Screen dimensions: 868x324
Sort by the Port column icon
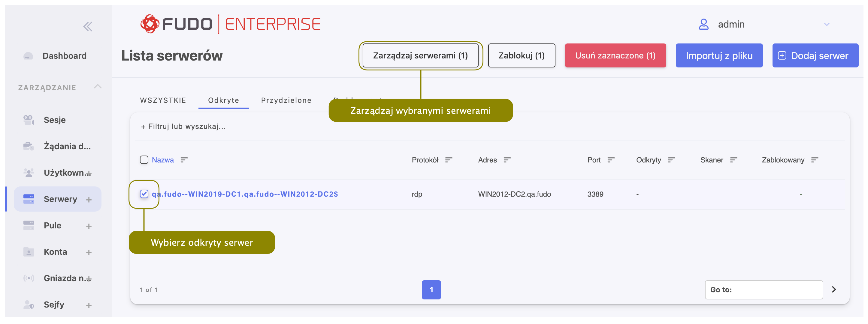(x=611, y=160)
